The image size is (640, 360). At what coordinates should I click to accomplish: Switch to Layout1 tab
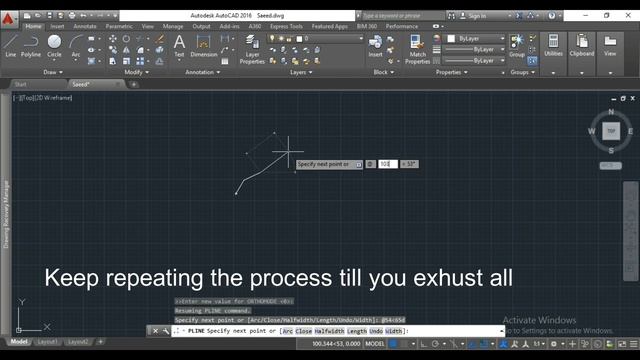(x=47, y=342)
